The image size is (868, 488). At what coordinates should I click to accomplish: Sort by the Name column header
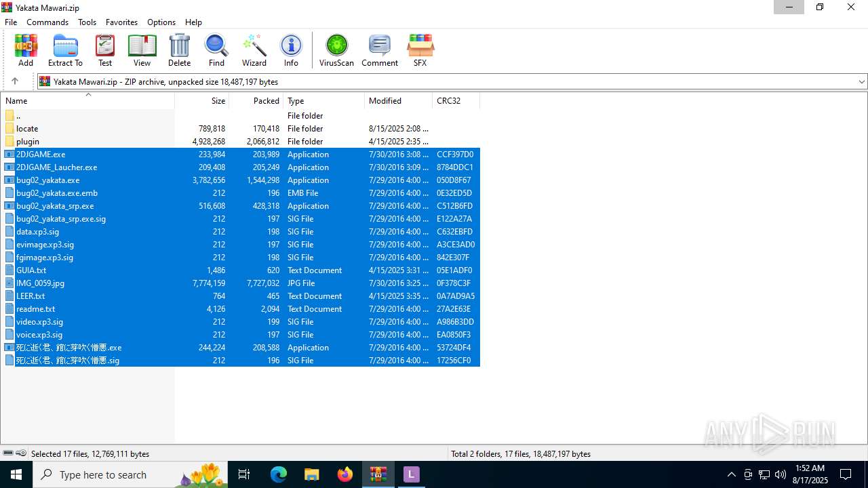click(87, 100)
